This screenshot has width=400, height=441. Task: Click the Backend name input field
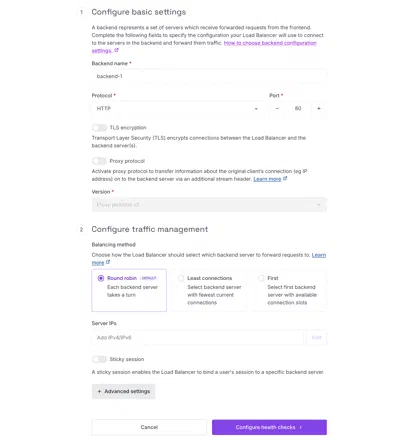(209, 76)
